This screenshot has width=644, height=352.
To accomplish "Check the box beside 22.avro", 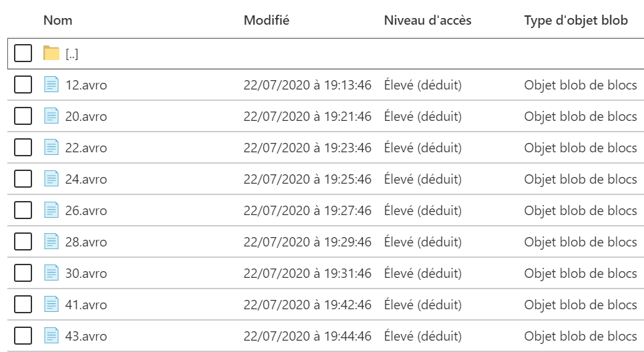I will [23, 147].
